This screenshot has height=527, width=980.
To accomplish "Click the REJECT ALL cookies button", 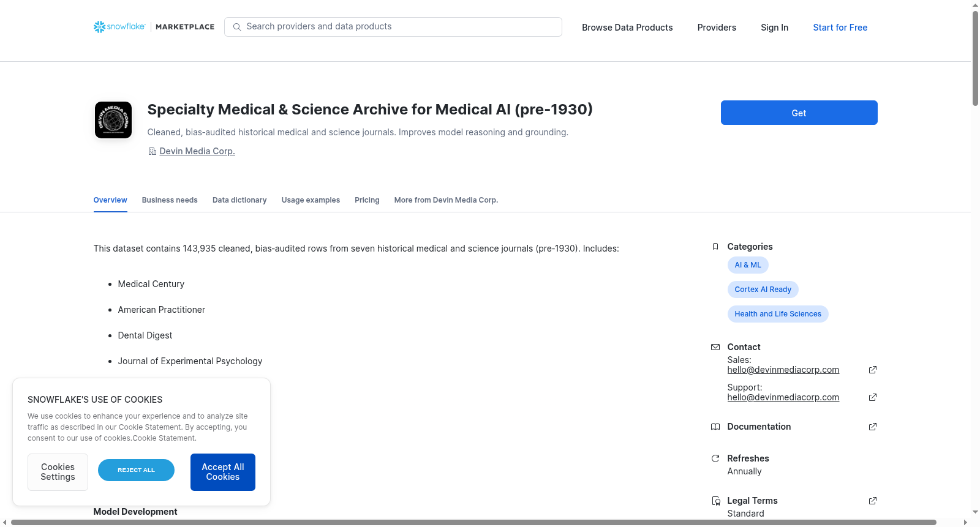I will point(136,470).
